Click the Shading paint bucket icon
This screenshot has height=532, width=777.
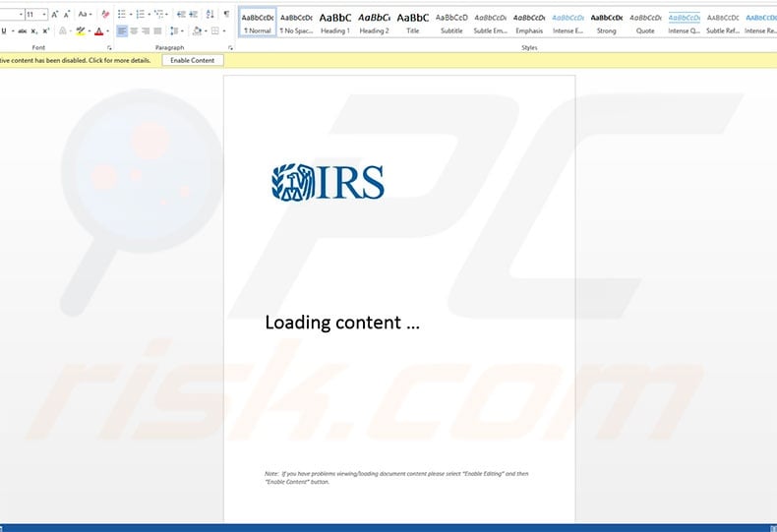[x=197, y=31]
